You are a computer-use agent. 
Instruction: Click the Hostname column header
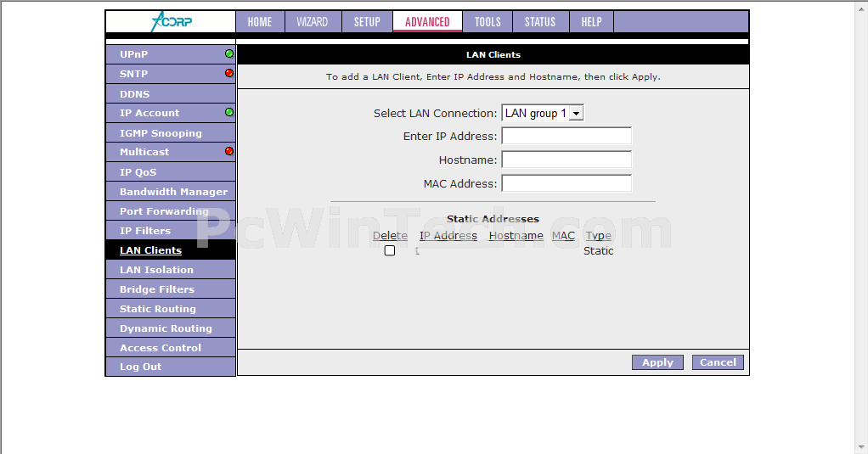point(516,236)
